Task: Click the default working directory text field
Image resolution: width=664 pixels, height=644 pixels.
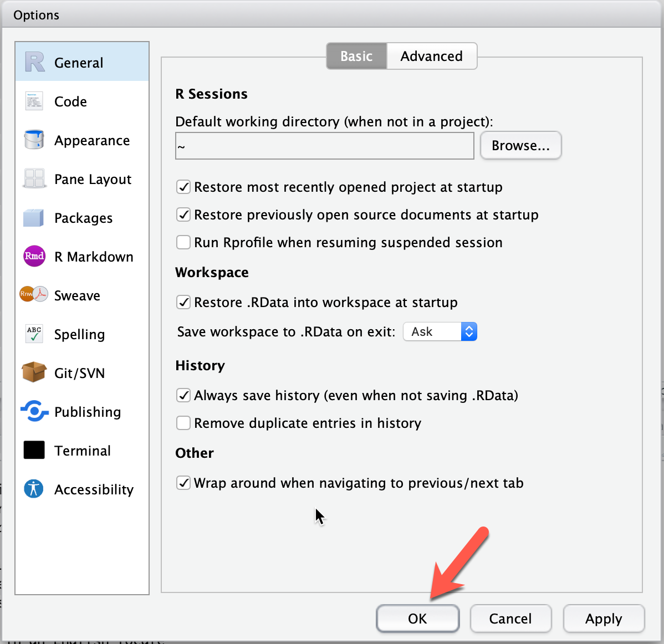Action: click(325, 146)
